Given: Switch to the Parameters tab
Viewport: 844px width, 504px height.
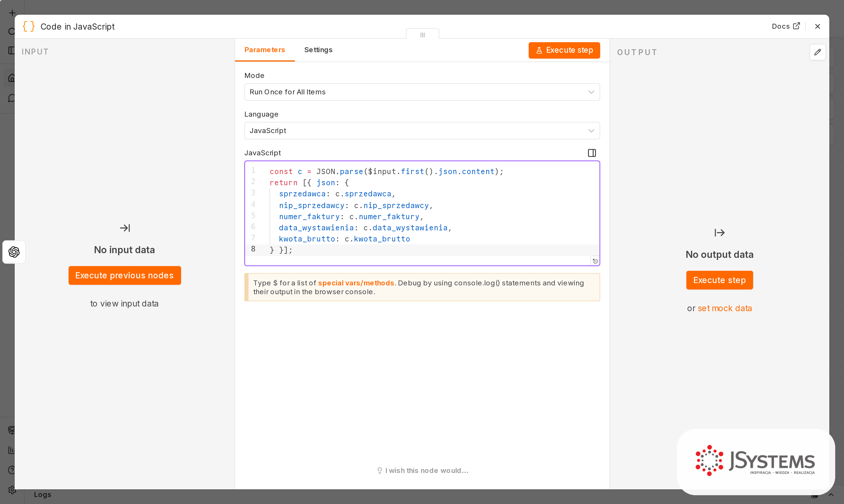Looking at the screenshot, I should click(265, 50).
